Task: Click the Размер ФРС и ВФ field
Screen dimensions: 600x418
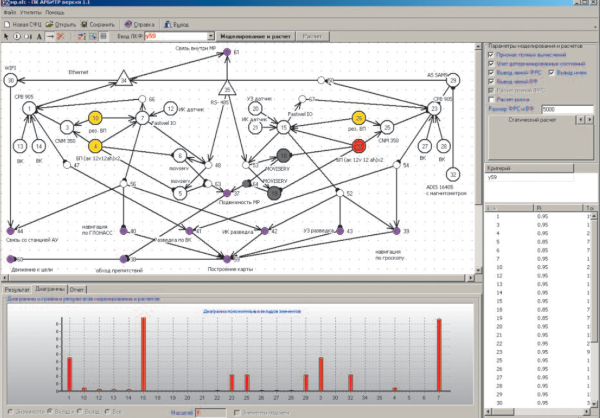Action: point(567,109)
